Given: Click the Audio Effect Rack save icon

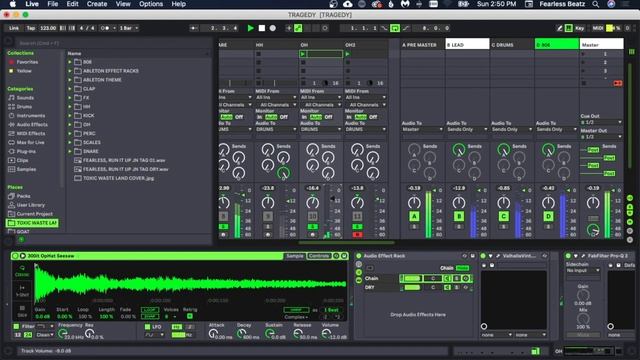Looking at the screenshot, I should [x=473, y=256].
